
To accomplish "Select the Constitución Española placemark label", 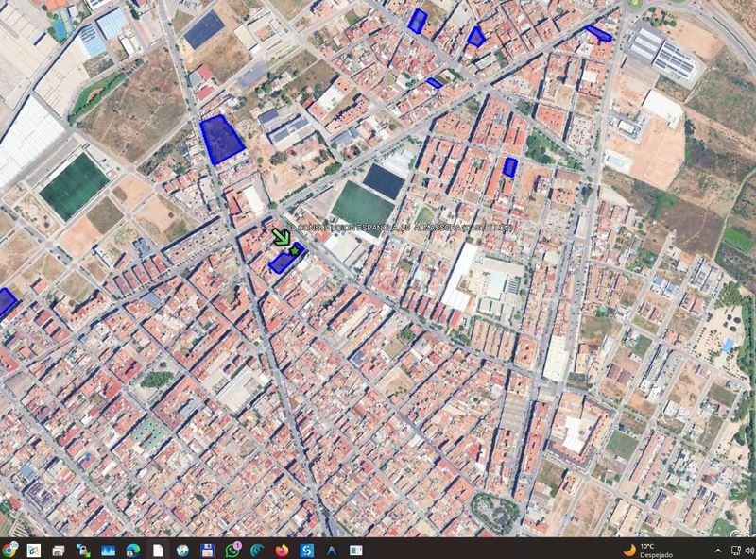I will 399,227.
